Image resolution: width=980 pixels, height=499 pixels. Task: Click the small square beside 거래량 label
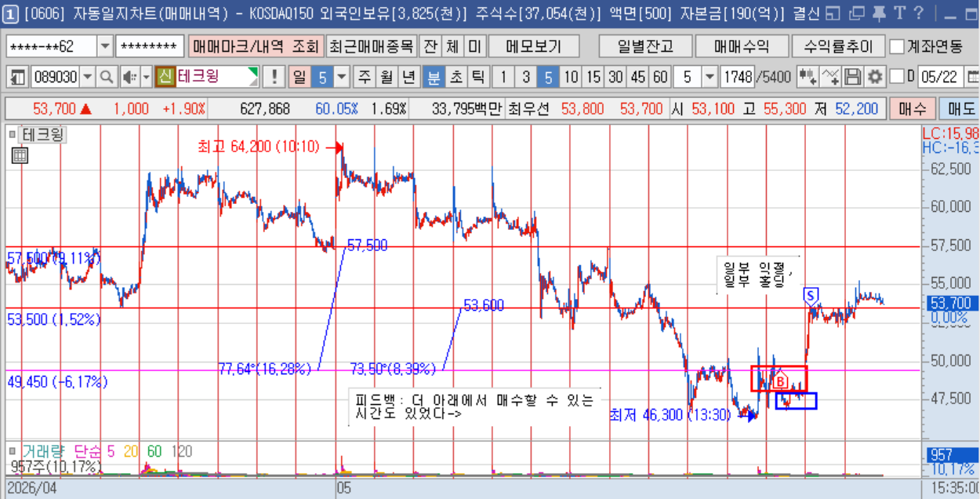tap(12, 451)
